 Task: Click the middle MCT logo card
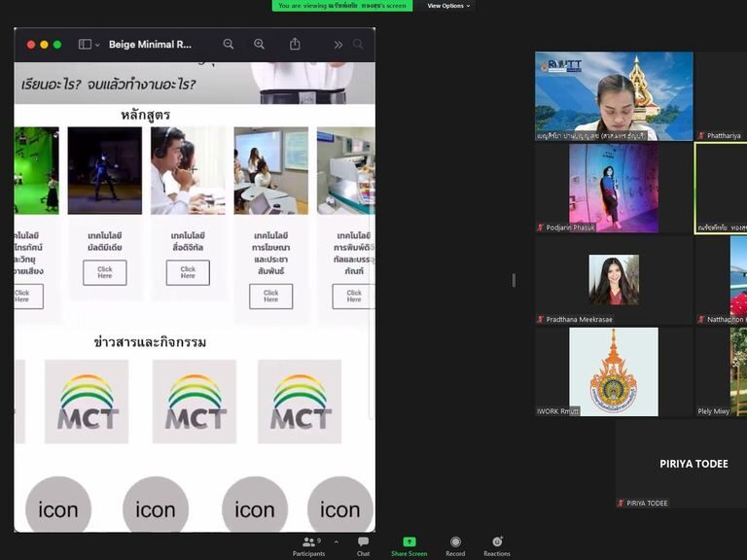click(195, 402)
